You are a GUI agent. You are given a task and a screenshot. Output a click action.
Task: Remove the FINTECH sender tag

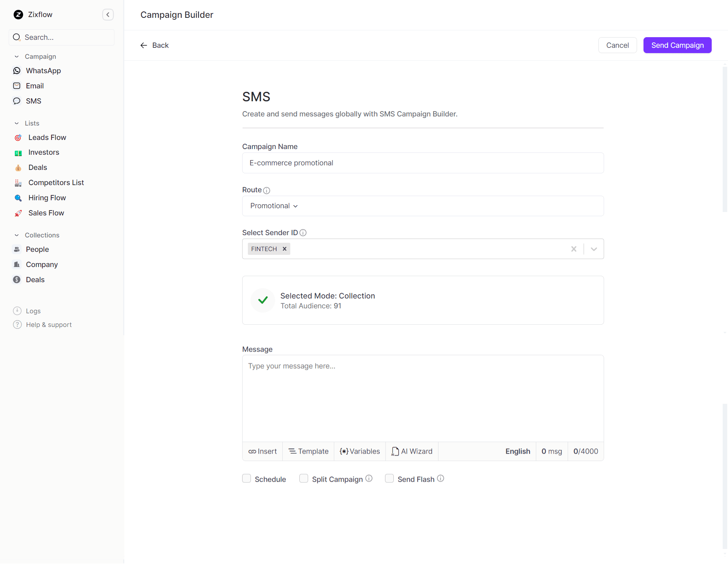click(285, 249)
